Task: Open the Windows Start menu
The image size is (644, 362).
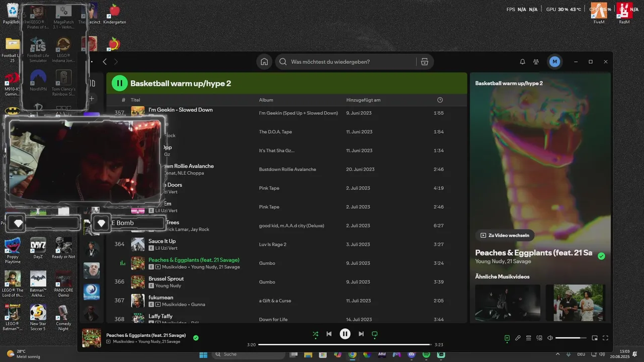Action: (x=203, y=354)
